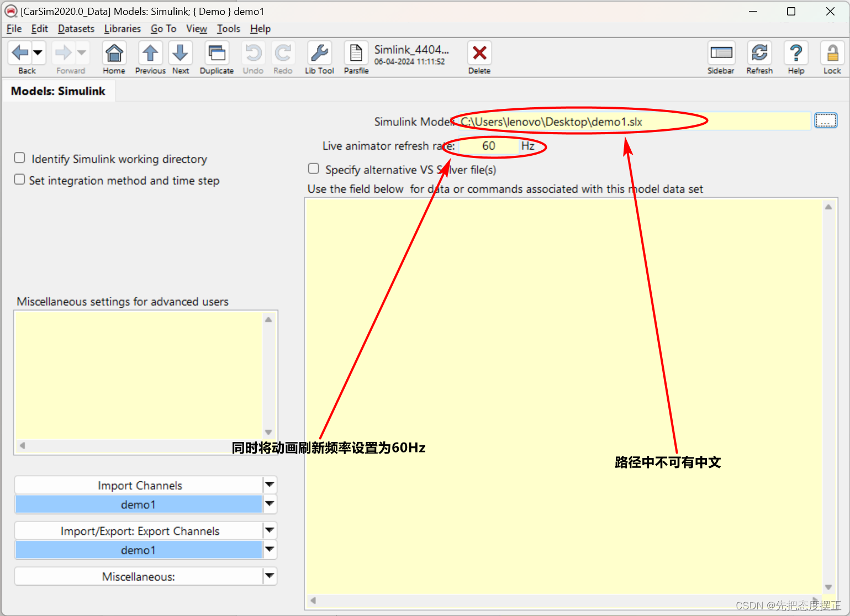Duplicate the current dataset
850x616 pixels.
[x=217, y=53]
